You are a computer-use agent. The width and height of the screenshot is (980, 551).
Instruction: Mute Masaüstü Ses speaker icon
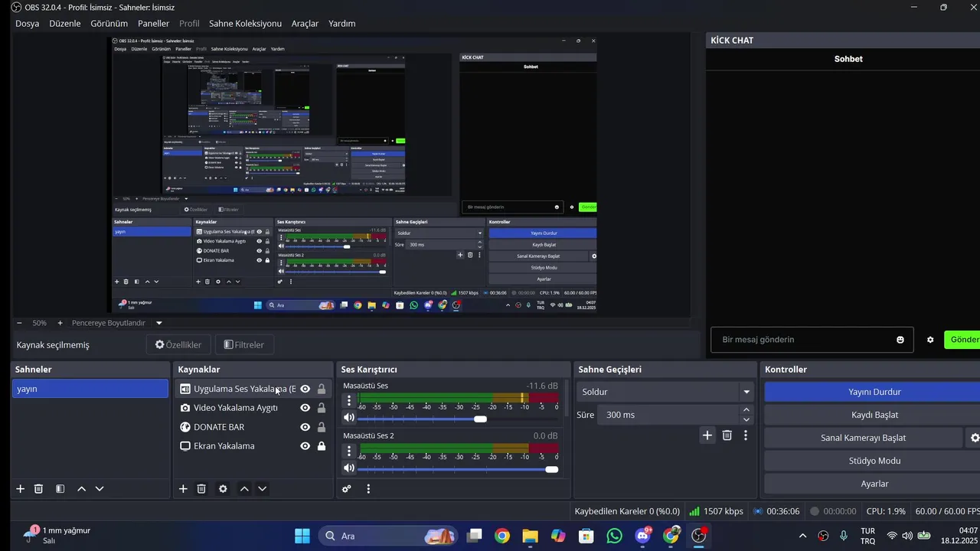pyautogui.click(x=349, y=418)
